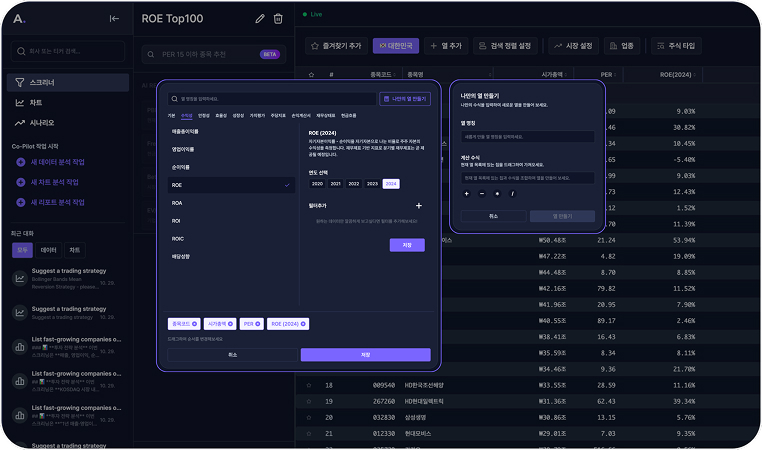This screenshot has height=450, width=762.
Task: Sort by the PER column header
Action: click(606, 74)
